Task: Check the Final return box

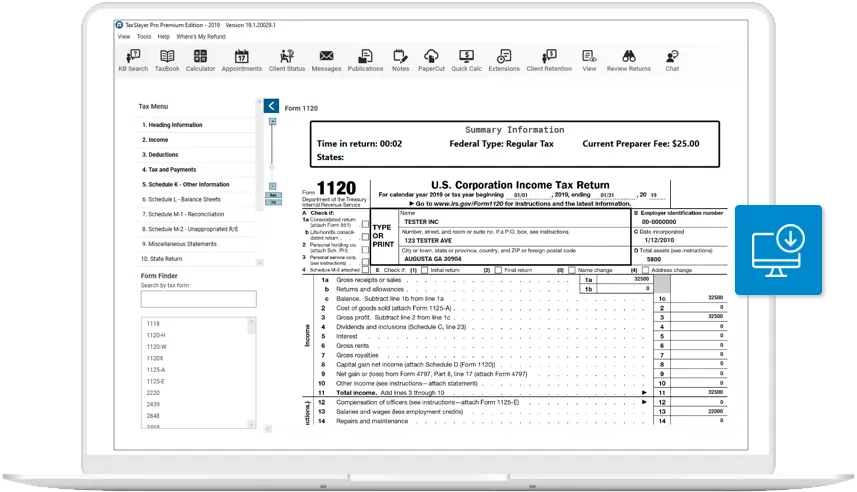Action: [498, 270]
